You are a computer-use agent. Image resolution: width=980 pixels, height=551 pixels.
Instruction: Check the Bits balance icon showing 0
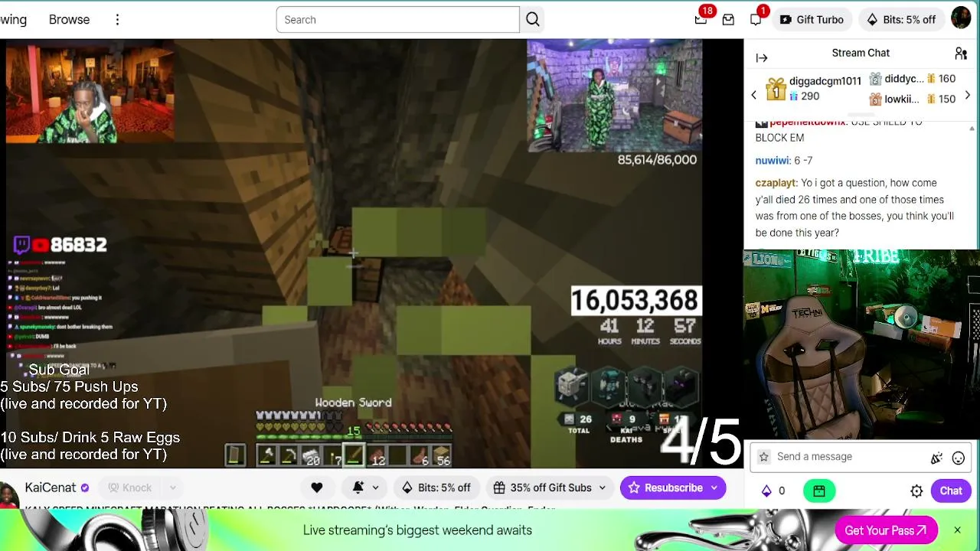772,491
